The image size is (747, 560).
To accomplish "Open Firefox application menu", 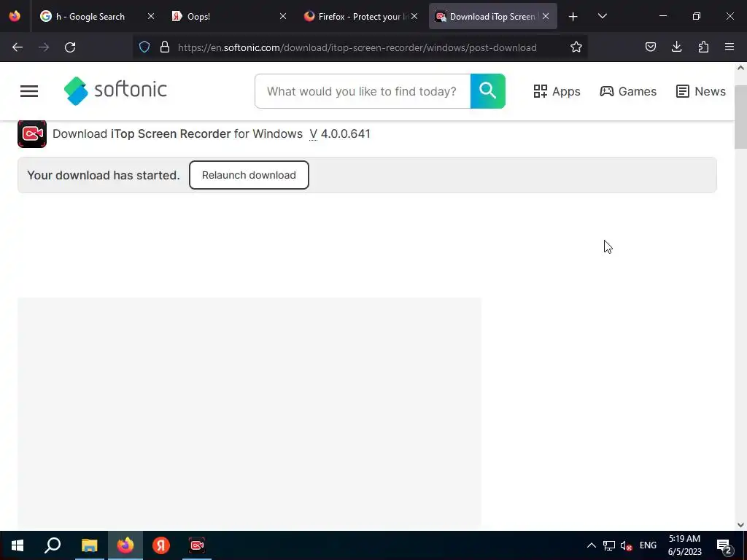I will pyautogui.click(x=729, y=47).
